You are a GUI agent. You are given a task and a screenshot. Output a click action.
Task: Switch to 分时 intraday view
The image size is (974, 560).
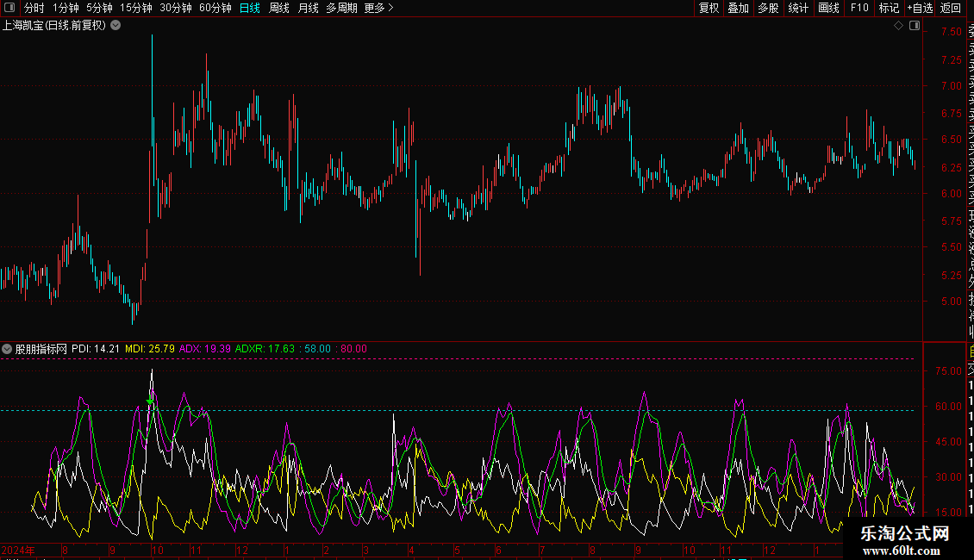(34, 8)
